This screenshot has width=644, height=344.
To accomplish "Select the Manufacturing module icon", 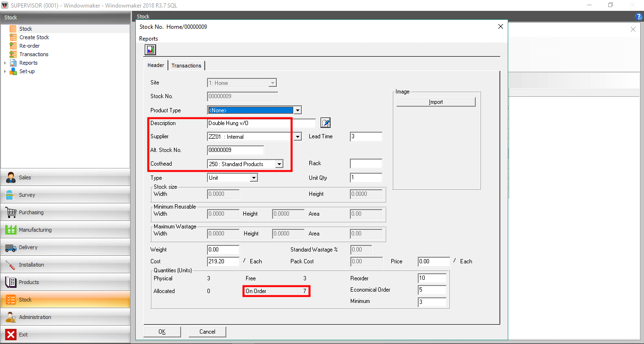I will [11, 230].
